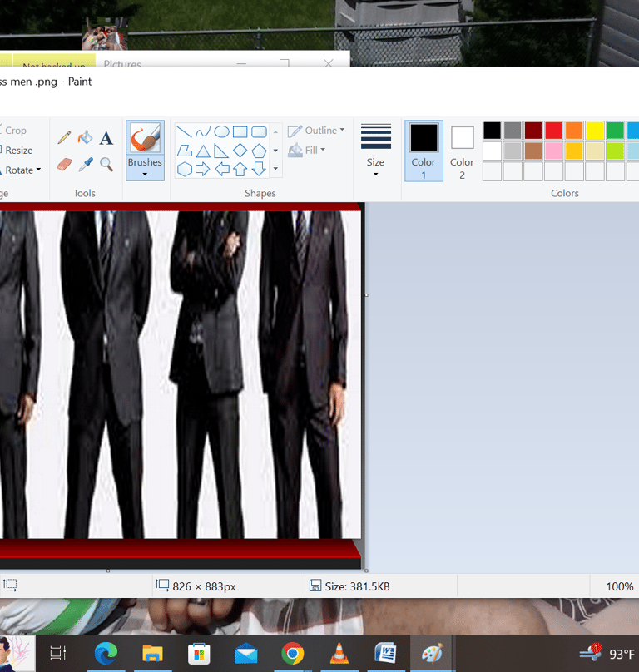Screen dimensions: 639x672
Task: Select the Pencil tool
Action: point(64,137)
